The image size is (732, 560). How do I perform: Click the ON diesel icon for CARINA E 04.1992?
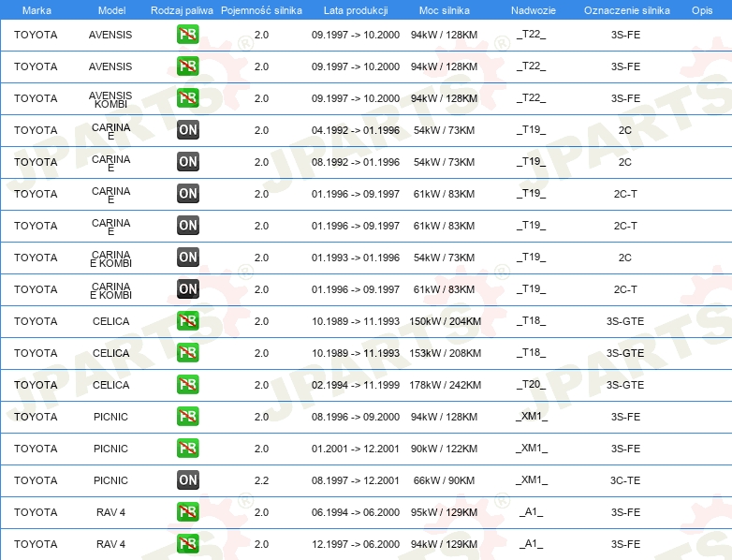click(187, 130)
